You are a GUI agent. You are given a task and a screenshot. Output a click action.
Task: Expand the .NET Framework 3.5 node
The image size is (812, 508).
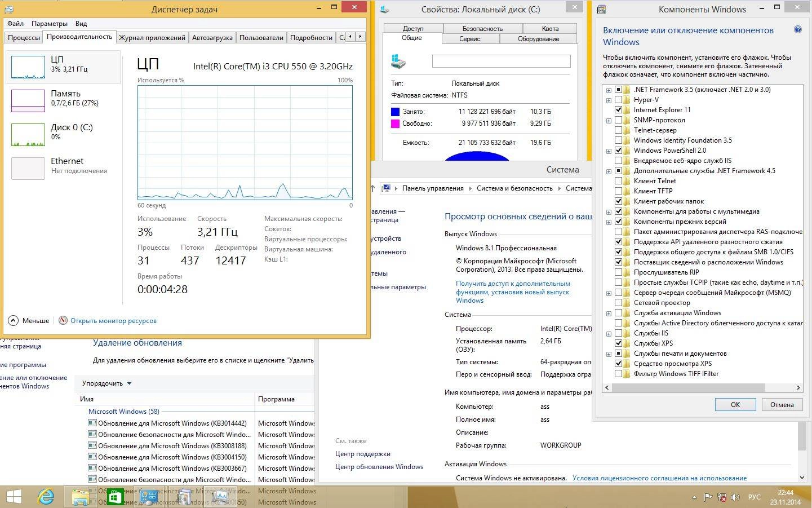(x=609, y=90)
